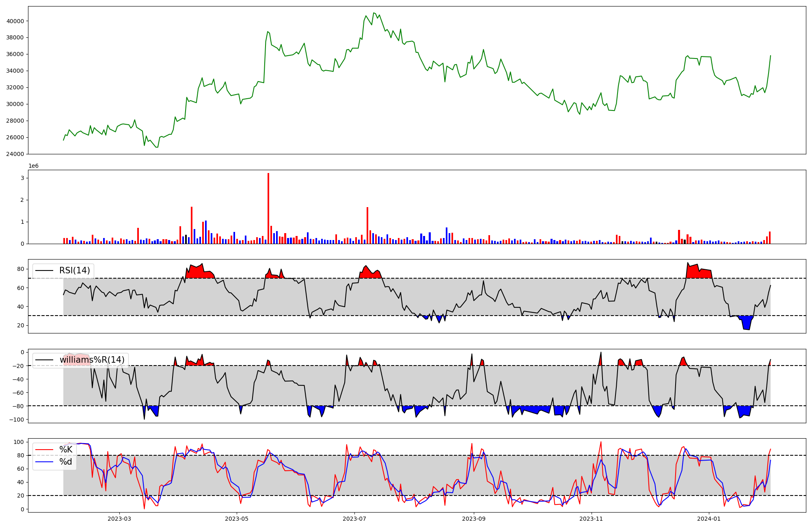The width and height of the screenshot is (812, 528).
Task: Click the 40000 price axis tick label
Action: tap(15, 21)
